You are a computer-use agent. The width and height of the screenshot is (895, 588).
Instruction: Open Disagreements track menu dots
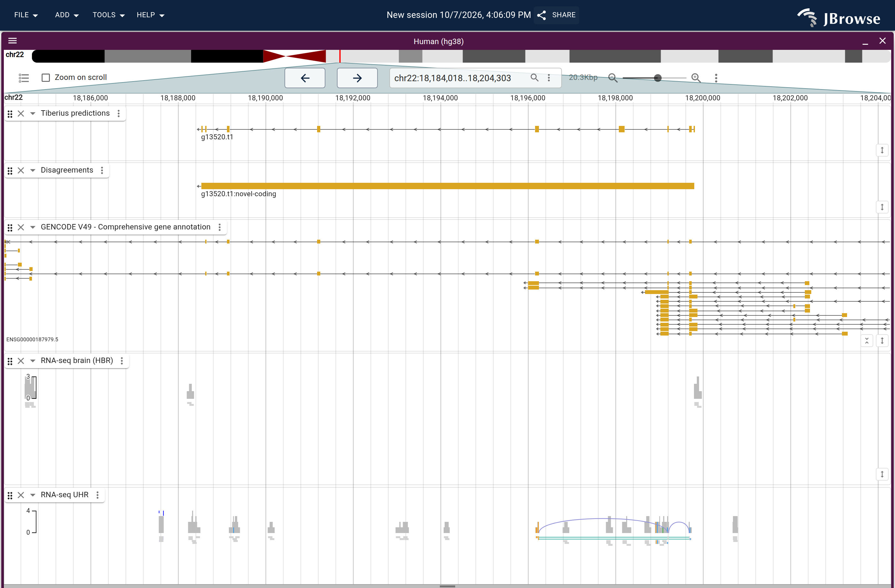(x=102, y=170)
